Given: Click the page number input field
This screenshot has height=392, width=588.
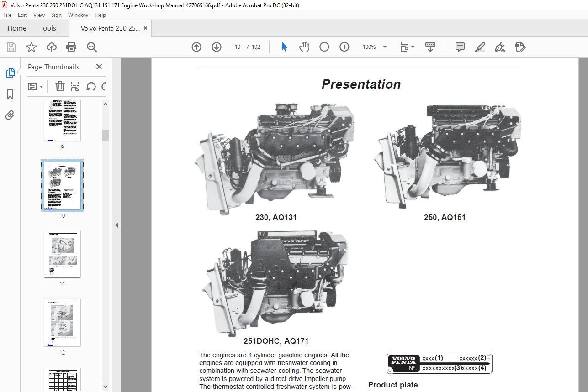Looking at the screenshot, I should tap(237, 47).
